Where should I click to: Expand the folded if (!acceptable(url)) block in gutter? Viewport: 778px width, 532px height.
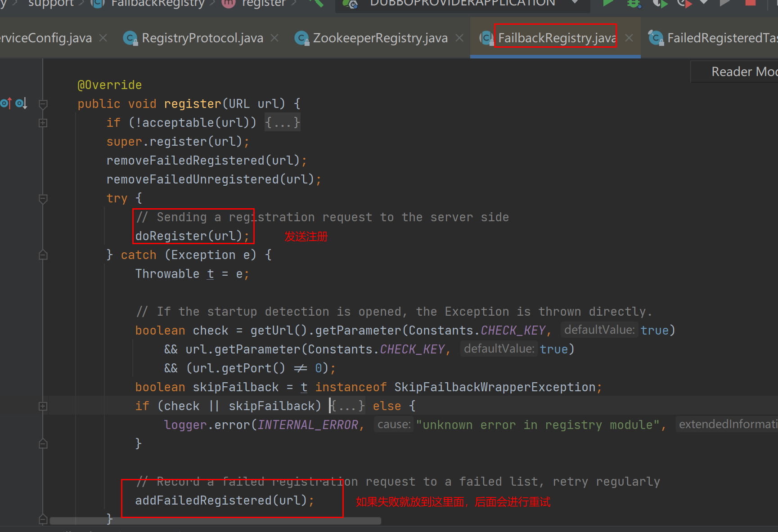[x=43, y=123]
